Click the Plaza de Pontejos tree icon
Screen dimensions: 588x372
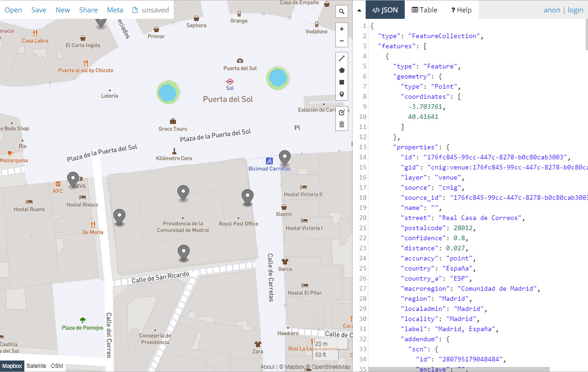(x=83, y=320)
